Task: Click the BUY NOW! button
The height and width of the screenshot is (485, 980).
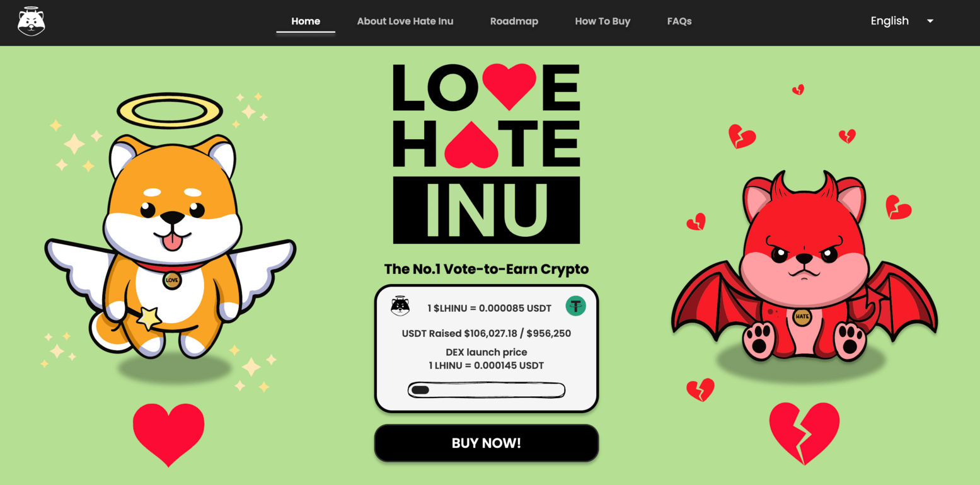Action: click(487, 443)
